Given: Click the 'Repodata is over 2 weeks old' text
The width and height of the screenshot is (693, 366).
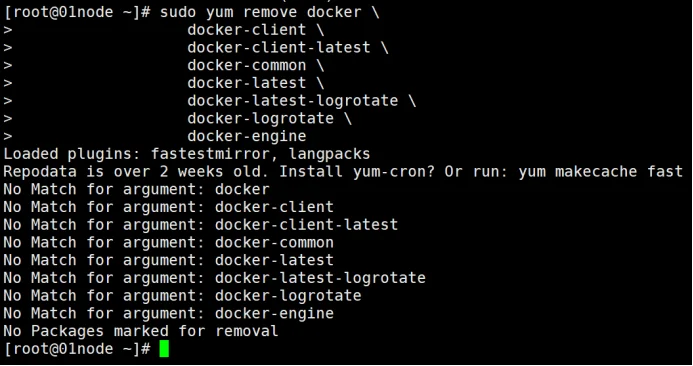Looking at the screenshot, I should tap(136, 172).
